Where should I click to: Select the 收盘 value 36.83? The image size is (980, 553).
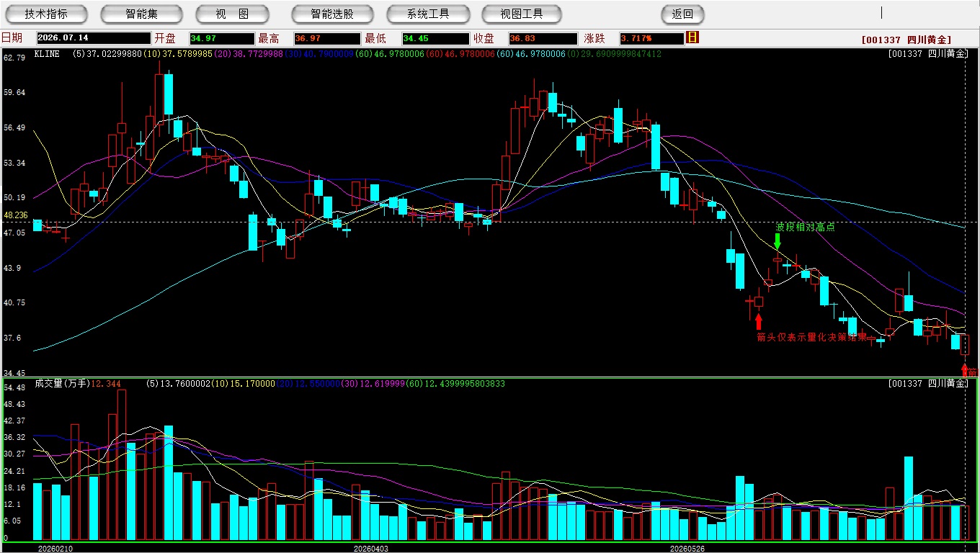[543, 38]
